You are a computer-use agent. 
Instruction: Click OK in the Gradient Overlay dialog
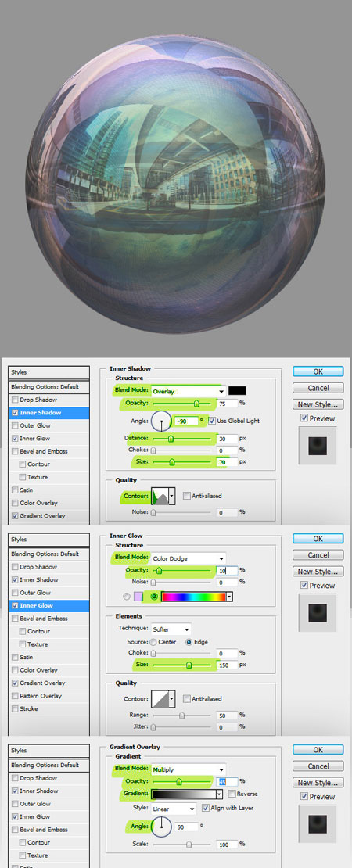click(318, 750)
